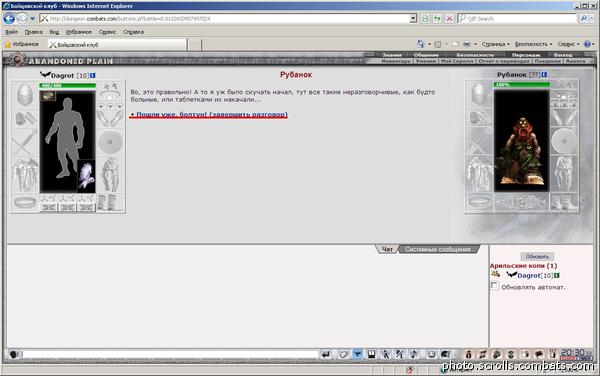Expand the address bar history dropdown
Screen dimensions: 600x376
[x=413, y=18]
